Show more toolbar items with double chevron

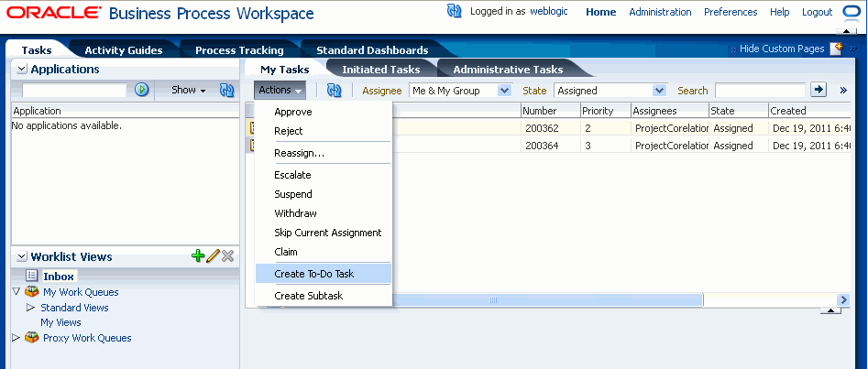coord(843,90)
